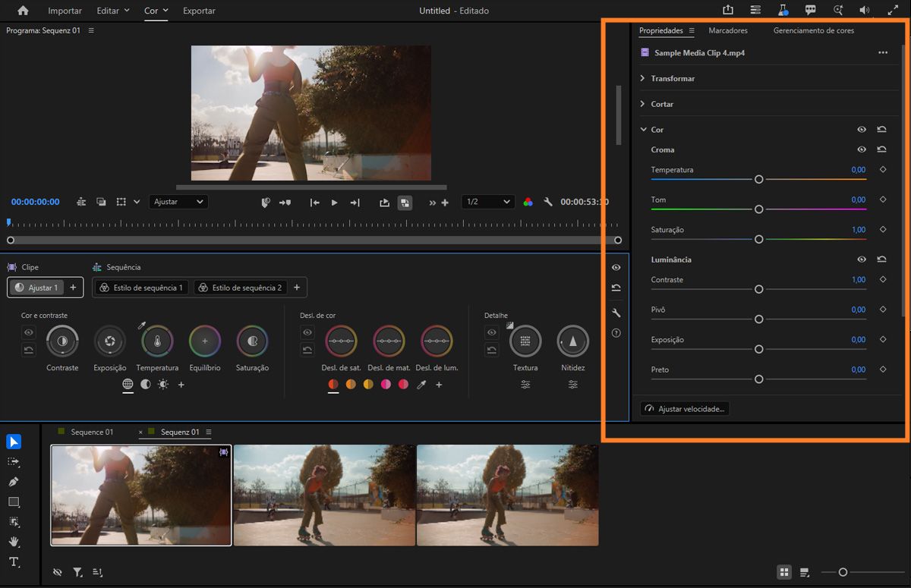Open the Exportar workspace

click(199, 11)
